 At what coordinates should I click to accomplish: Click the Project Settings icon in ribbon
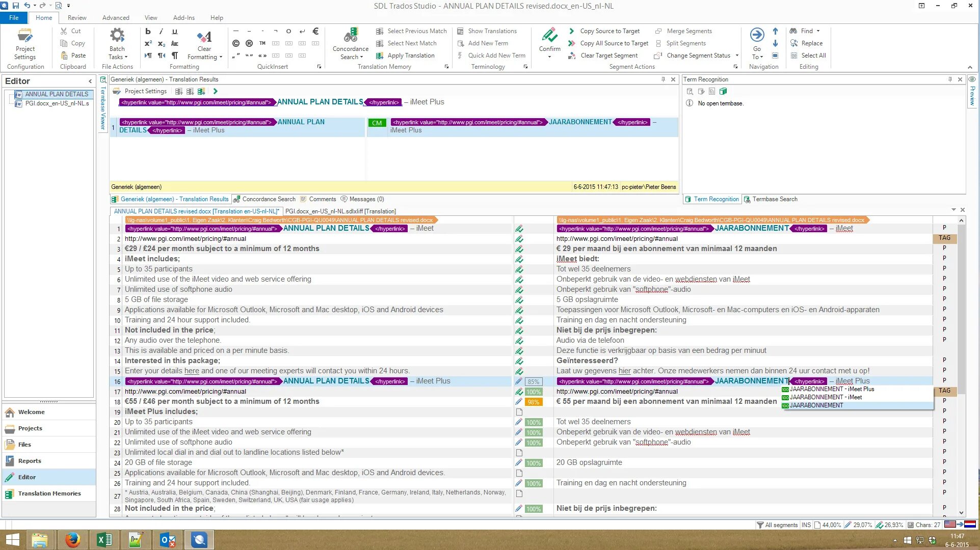24,36
